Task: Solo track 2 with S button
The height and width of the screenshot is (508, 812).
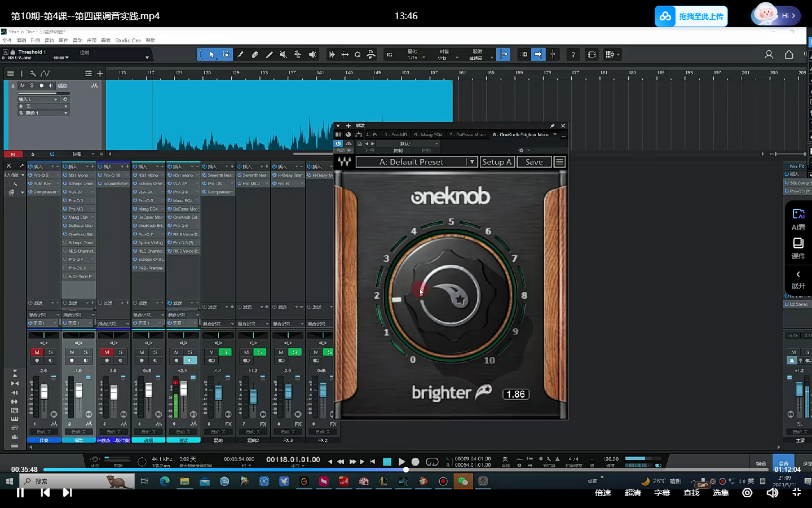Action: pos(32,86)
